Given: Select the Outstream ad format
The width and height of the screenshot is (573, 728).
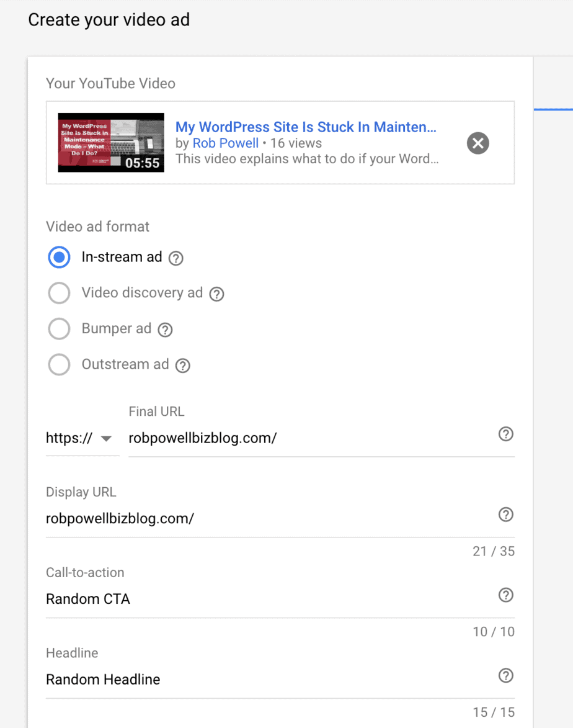Looking at the screenshot, I should point(59,365).
